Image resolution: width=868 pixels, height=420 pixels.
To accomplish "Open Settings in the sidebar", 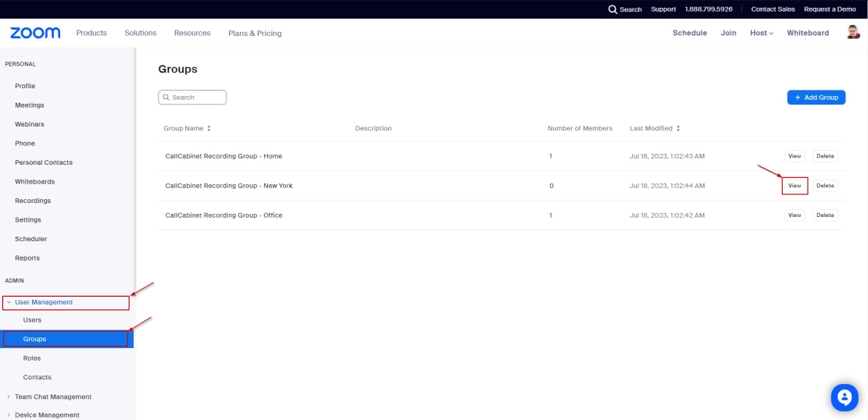I will click(x=27, y=219).
